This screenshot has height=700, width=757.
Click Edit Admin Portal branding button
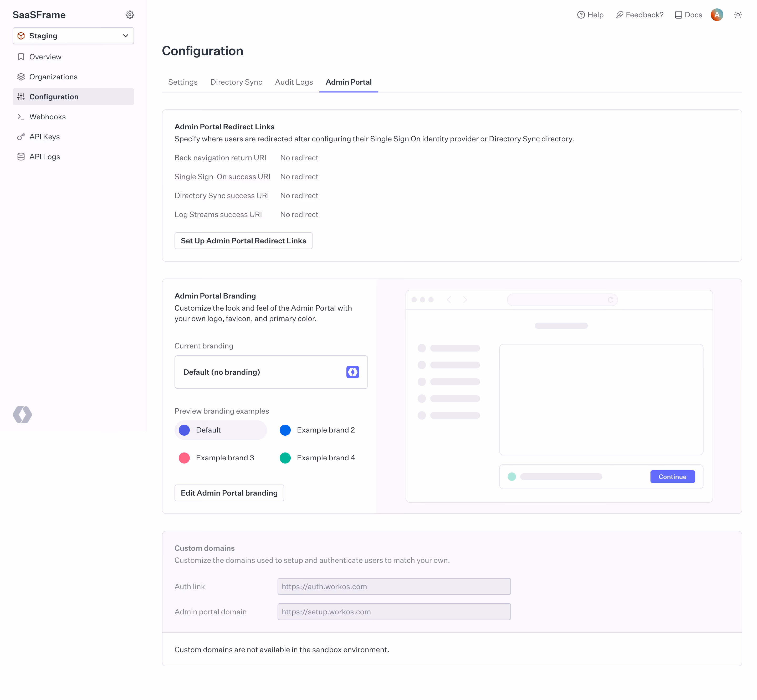tap(229, 493)
